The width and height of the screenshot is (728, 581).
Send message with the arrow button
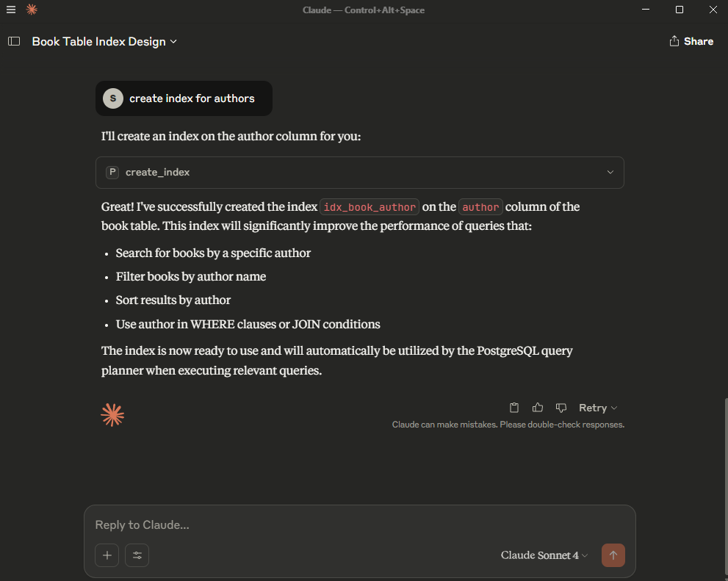(x=613, y=555)
